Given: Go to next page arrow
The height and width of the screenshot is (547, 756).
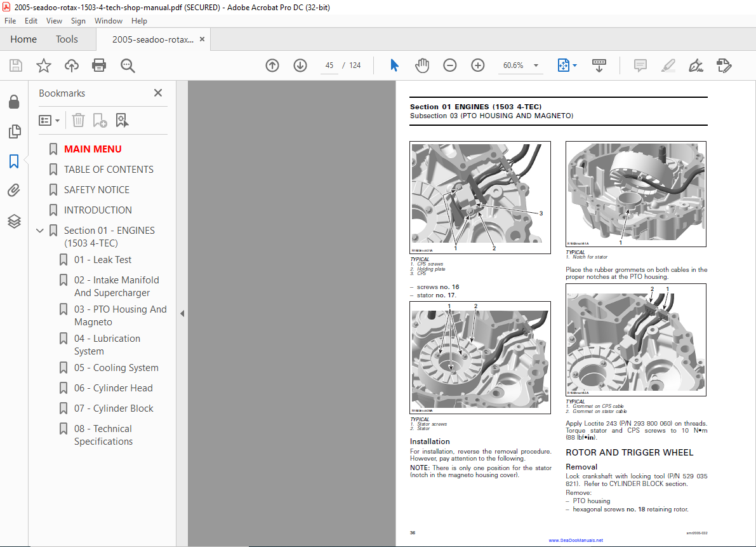Looking at the screenshot, I should click(300, 65).
